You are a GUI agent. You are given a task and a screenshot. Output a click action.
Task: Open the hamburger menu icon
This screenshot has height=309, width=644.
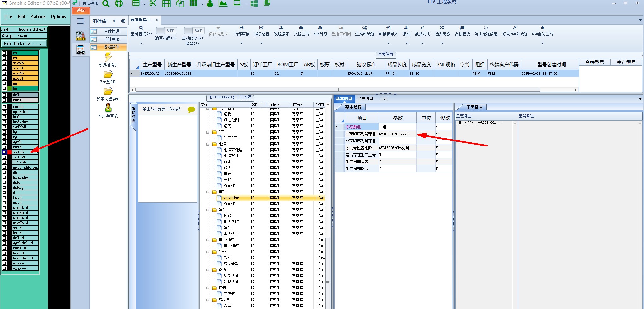(80, 21)
